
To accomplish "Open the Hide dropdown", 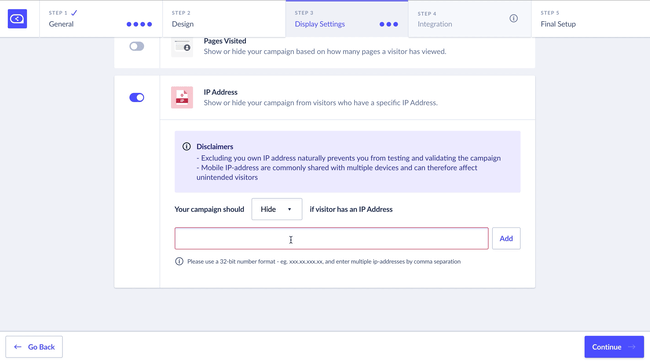I will (276, 209).
